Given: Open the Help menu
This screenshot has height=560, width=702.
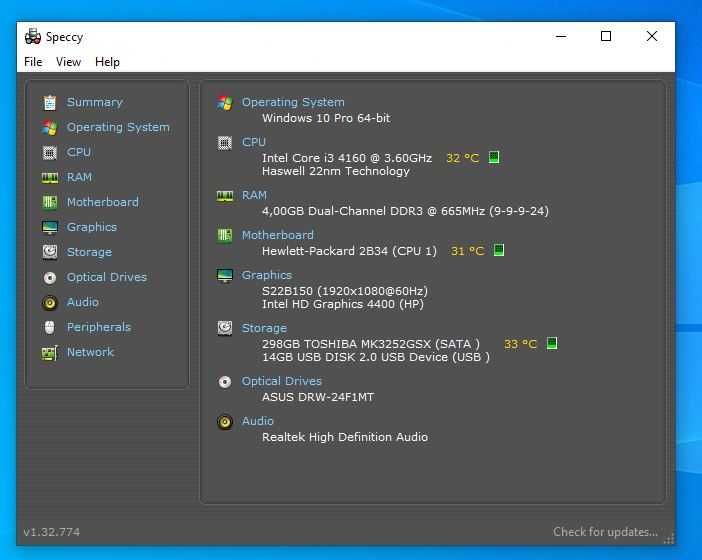Looking at the screenshot, I should [107, 62].
